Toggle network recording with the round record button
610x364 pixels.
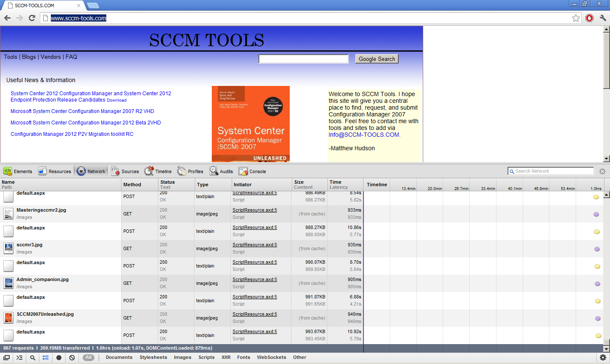[59, 358]
